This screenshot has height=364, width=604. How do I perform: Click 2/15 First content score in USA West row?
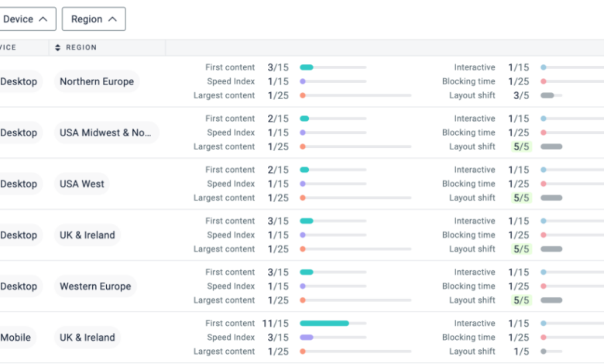coord(278,170)
